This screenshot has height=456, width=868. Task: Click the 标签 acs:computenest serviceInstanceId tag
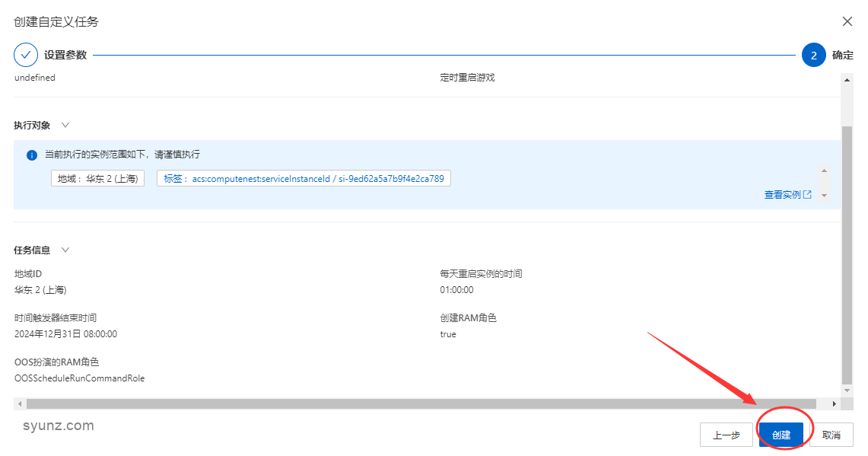click(304, 178)
